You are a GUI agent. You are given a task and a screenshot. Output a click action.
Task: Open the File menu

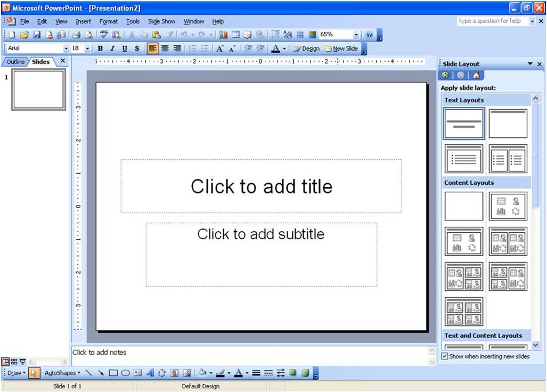tap(25, 21)
